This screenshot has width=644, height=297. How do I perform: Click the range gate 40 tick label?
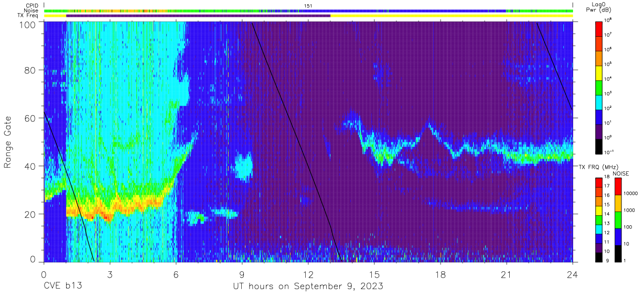(30, 166)
